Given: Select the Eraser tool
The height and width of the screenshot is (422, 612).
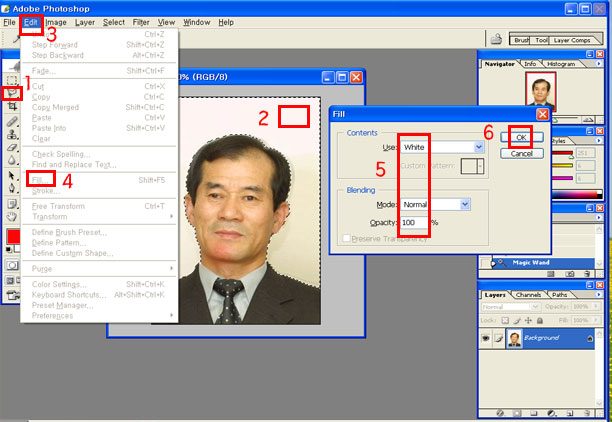Looking at the screenshot, I should pos(12,148).
